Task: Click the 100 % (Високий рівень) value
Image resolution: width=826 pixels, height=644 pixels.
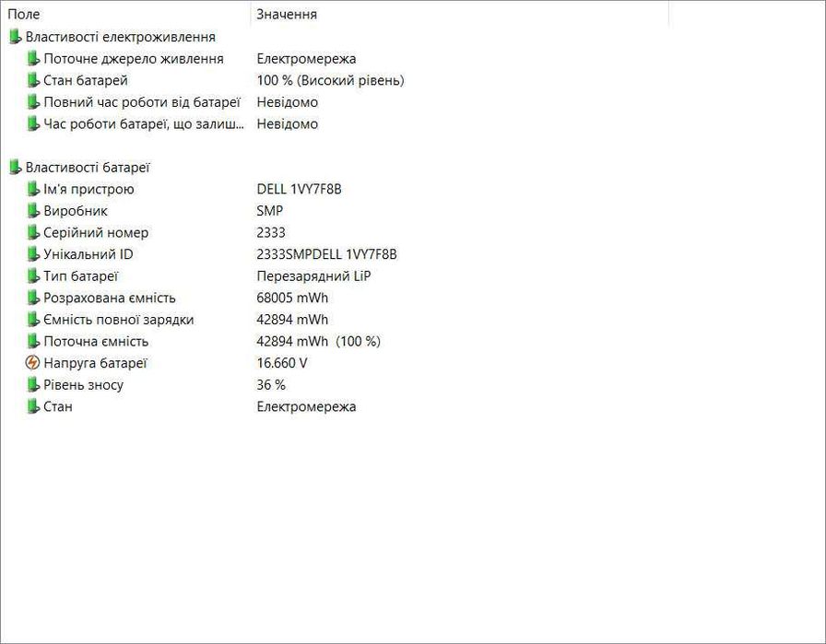Action: coord(330,80)
